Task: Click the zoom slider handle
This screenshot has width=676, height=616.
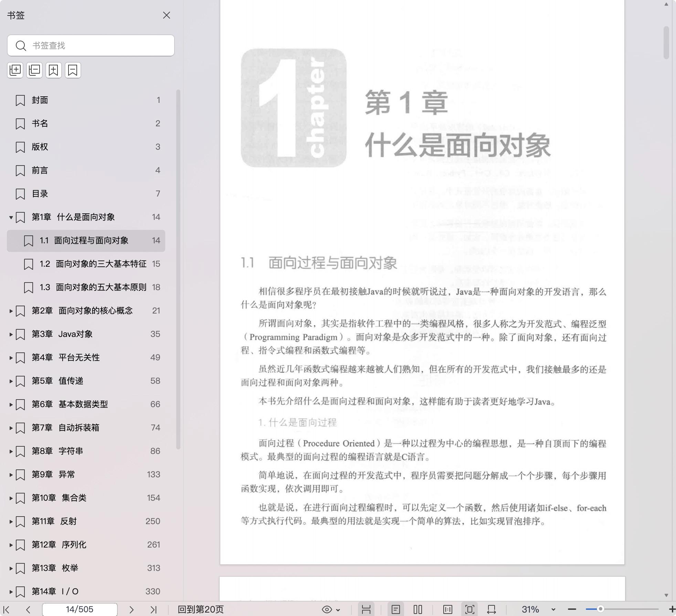Action: pos(600,609)
